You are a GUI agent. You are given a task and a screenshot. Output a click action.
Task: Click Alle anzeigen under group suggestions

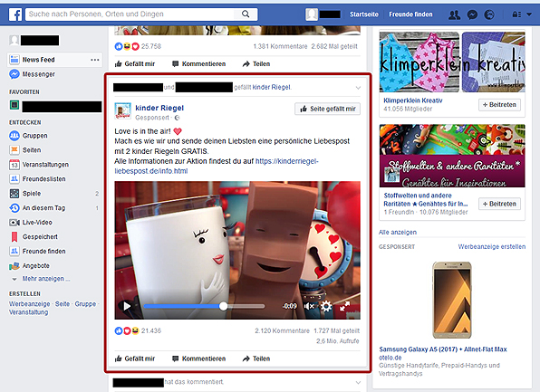pyautogui.click(x=398, y=233)
